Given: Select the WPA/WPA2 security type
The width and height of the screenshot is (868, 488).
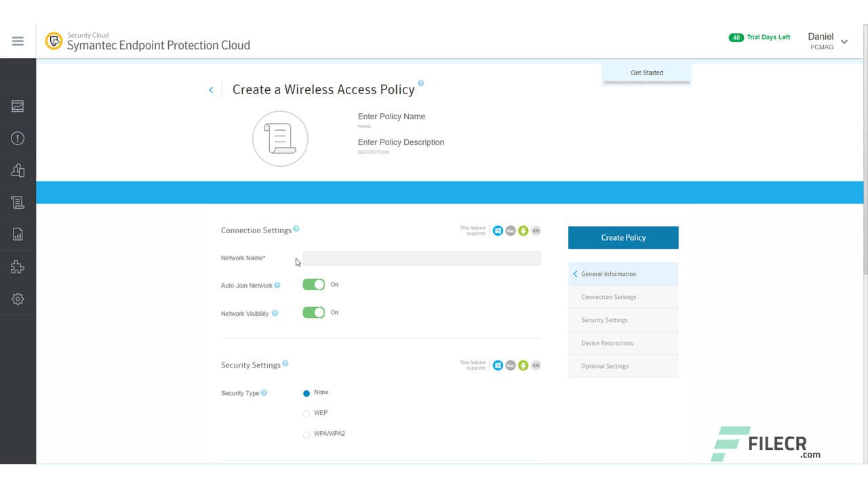Looking at the screenshot, I should [306, 434].
